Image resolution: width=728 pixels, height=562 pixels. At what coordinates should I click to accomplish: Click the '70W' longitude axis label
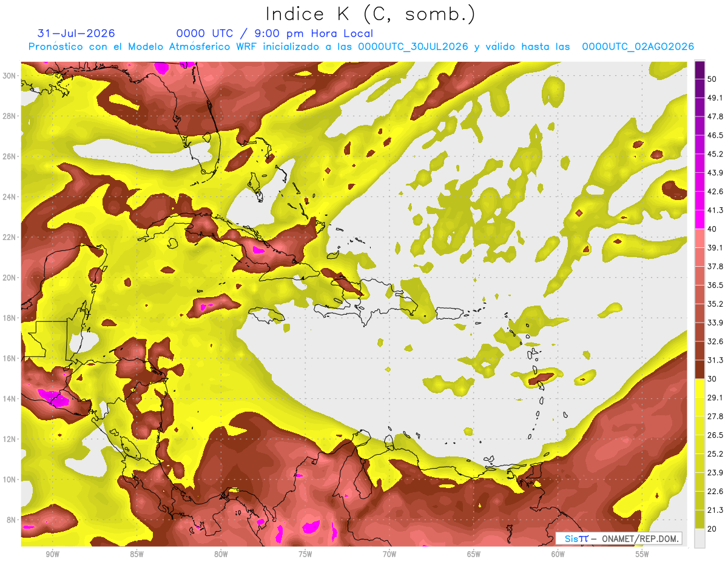(389, 555)
